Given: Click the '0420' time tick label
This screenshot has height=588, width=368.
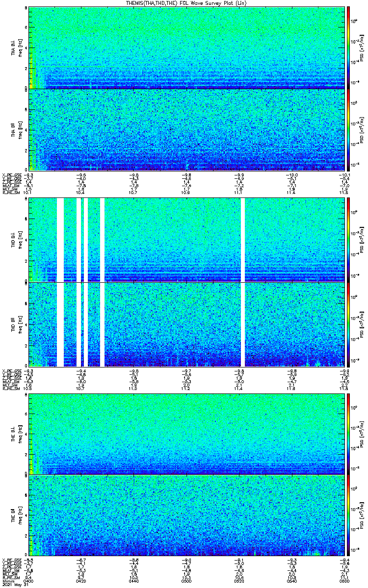Looking at the screenshot, I should [x=81, y=581].
